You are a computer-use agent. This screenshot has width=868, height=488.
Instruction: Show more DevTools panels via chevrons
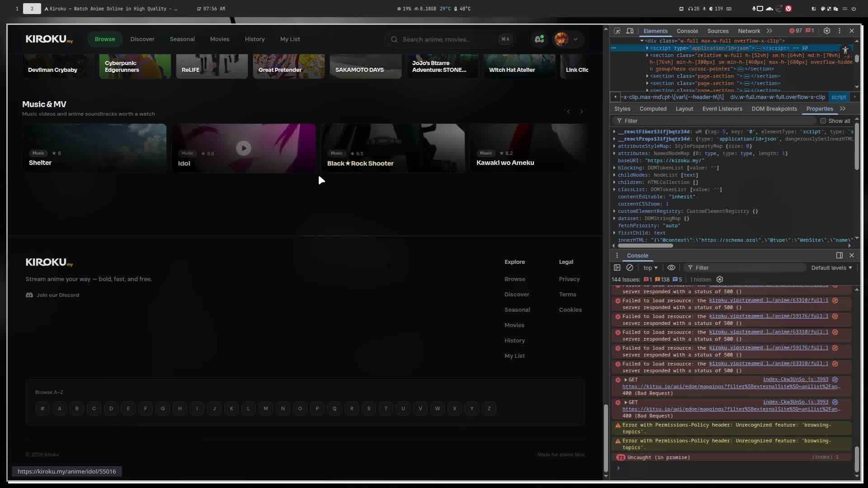coord(769,31)
